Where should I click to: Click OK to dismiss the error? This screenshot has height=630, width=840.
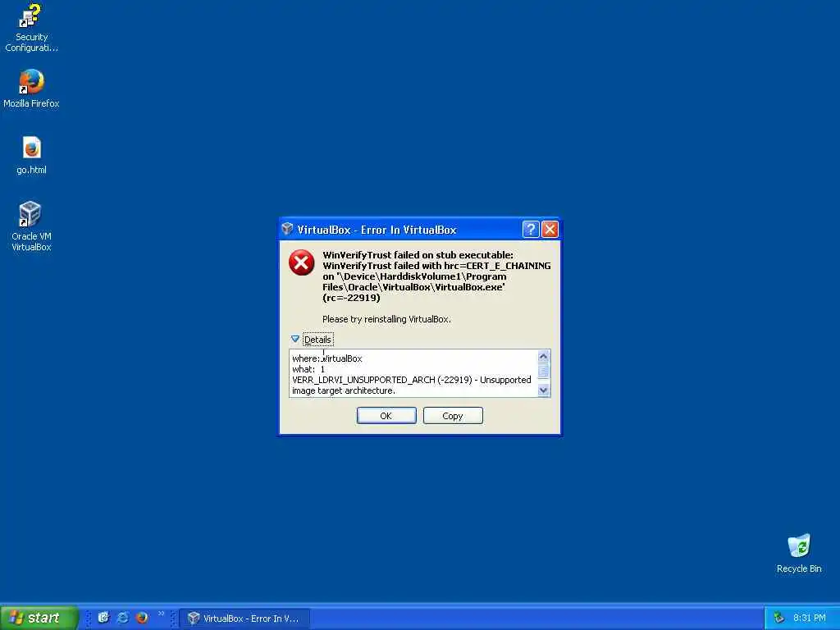386,416
